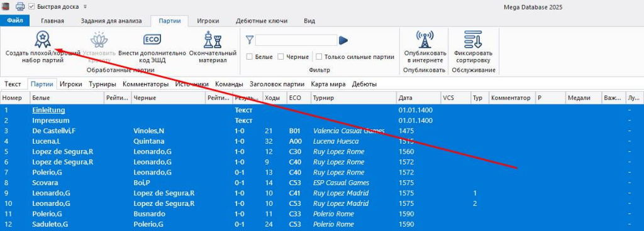The image size is (644, 231).
Task: Click the C33 ECO code cell
Action: 295,214
